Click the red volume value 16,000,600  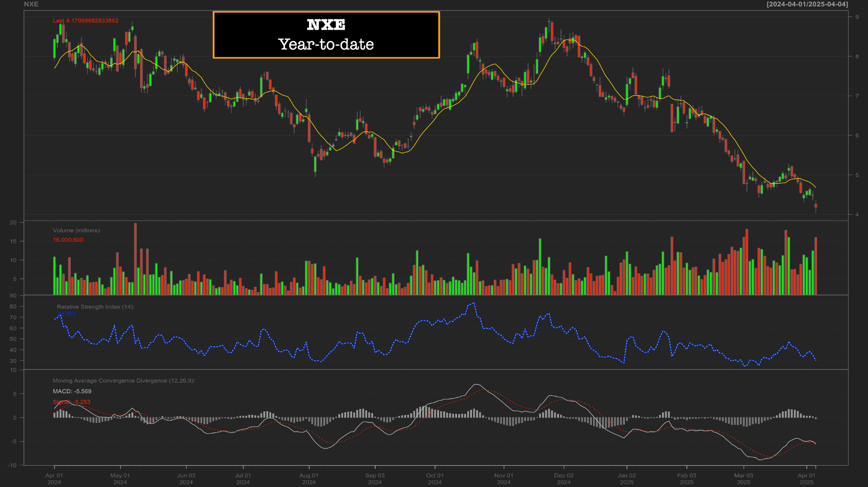68,240
